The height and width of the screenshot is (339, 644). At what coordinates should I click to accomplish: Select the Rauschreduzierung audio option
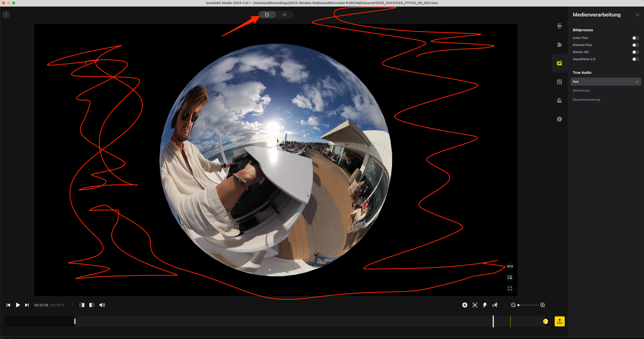[586, 100]
